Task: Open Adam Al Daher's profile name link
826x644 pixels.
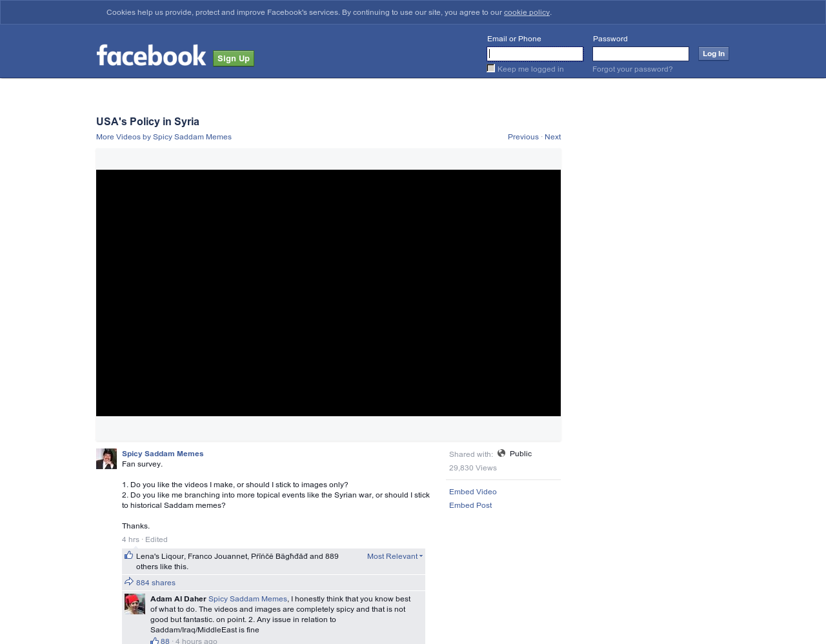Action: [178, 599]
